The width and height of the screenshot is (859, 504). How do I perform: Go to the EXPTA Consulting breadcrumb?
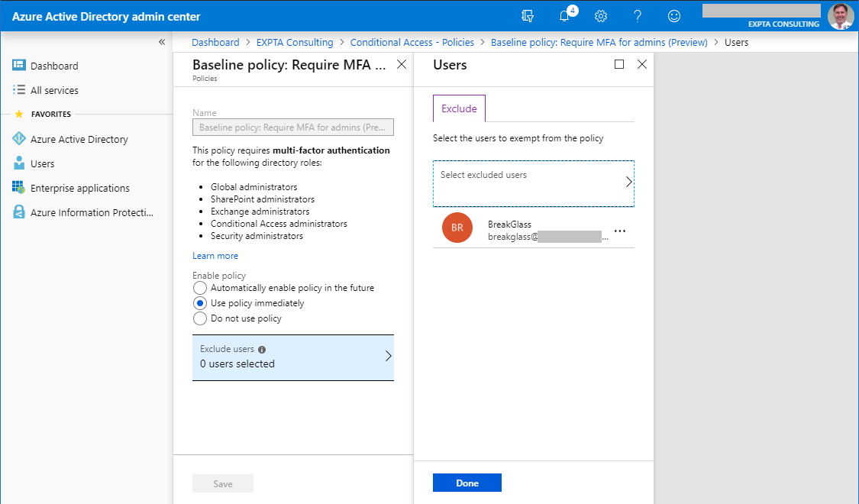[x=295, y=42]
